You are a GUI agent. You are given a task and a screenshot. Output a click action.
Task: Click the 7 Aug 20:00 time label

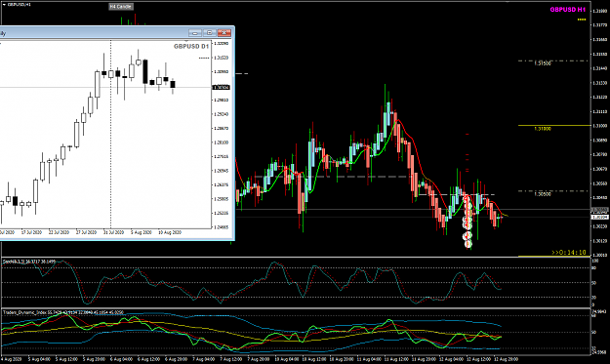coord(259,359)
